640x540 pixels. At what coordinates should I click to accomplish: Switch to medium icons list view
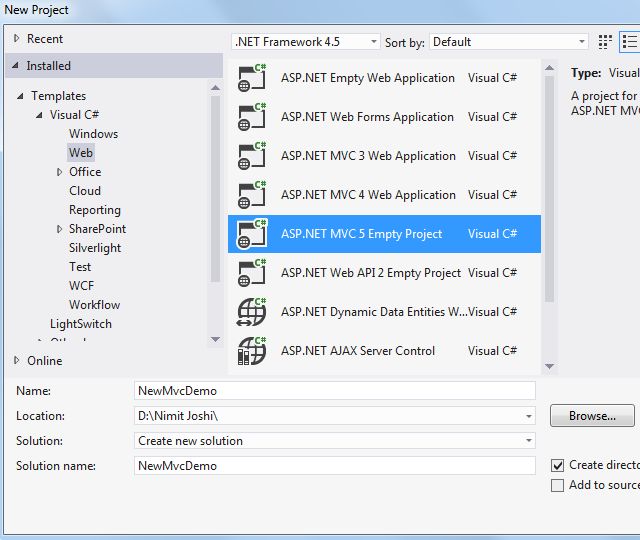(629, 42)
